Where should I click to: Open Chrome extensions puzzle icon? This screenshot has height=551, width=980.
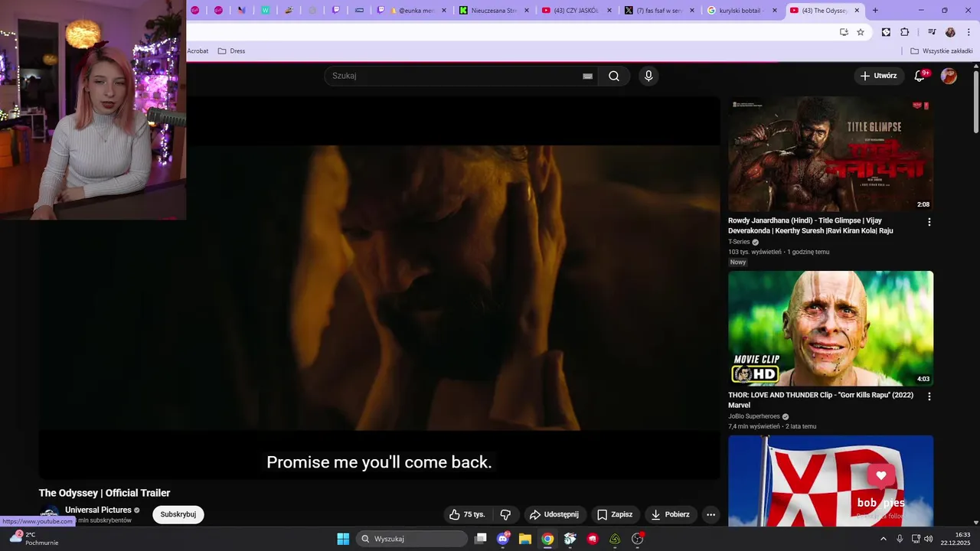pos(905,32)
